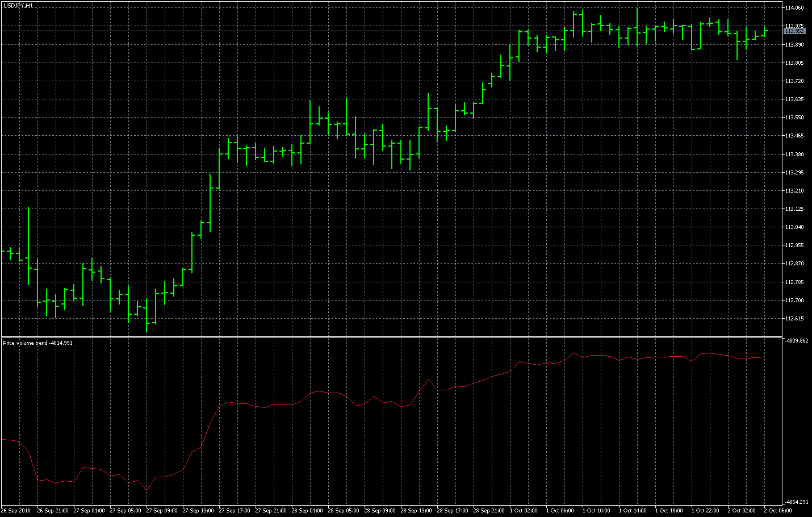Click the highlighted current price tag 113.952
This screenshot has height=517, width=812.
coord(794,31)
